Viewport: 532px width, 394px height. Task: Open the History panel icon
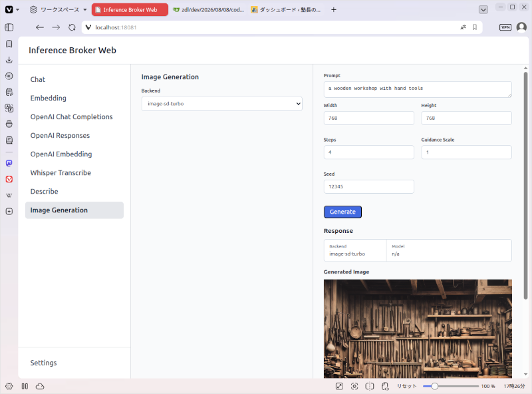[x=9, y=76]
